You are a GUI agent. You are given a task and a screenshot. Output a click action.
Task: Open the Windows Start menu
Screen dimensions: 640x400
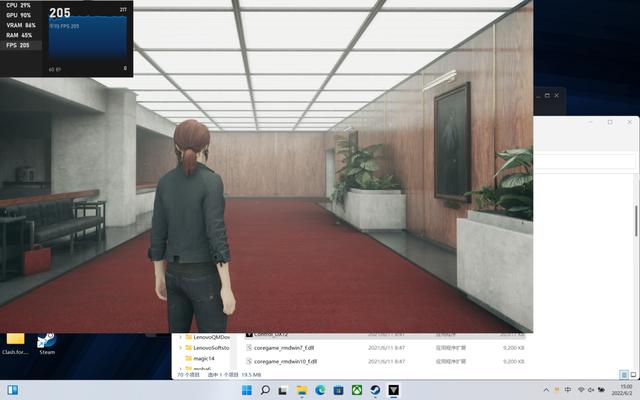pos(247,390)
